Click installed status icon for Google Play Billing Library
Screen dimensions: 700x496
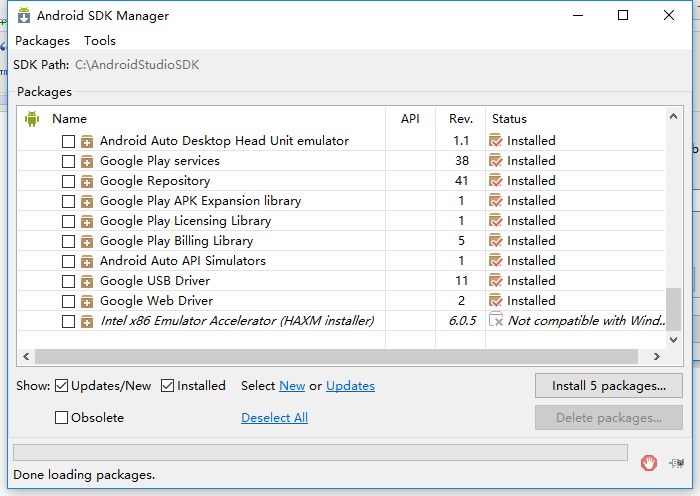pos(496,241)
